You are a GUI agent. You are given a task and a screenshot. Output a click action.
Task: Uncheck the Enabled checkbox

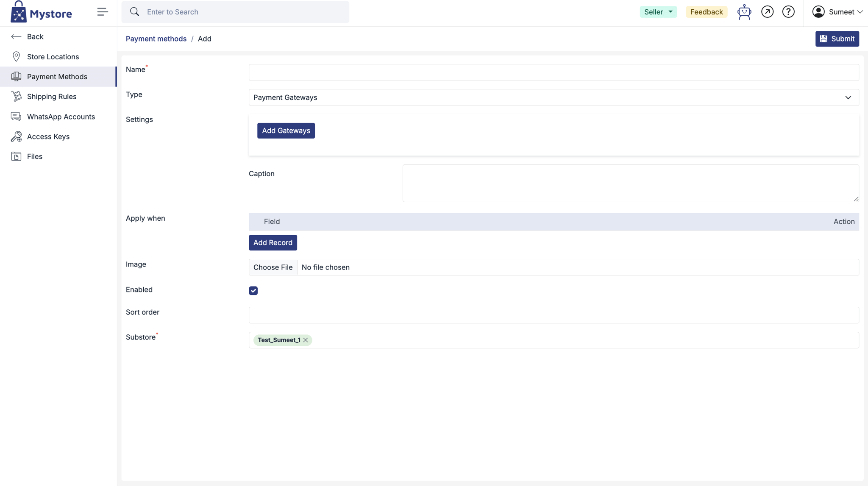click(x=253, y=291)
